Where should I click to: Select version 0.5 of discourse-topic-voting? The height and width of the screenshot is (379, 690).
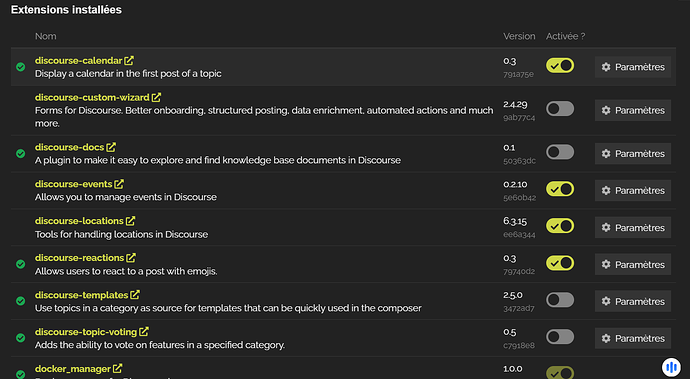tap(510, 332)
